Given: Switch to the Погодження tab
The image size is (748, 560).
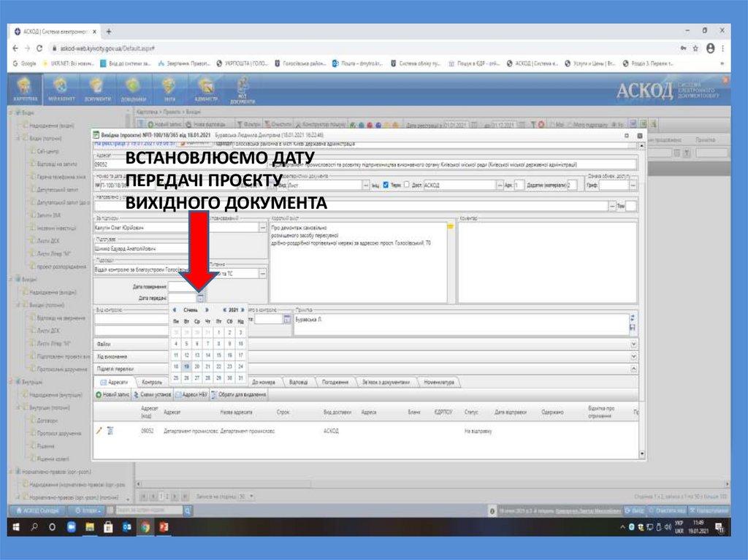Looking at the screenshot, I should coord(335,382).
